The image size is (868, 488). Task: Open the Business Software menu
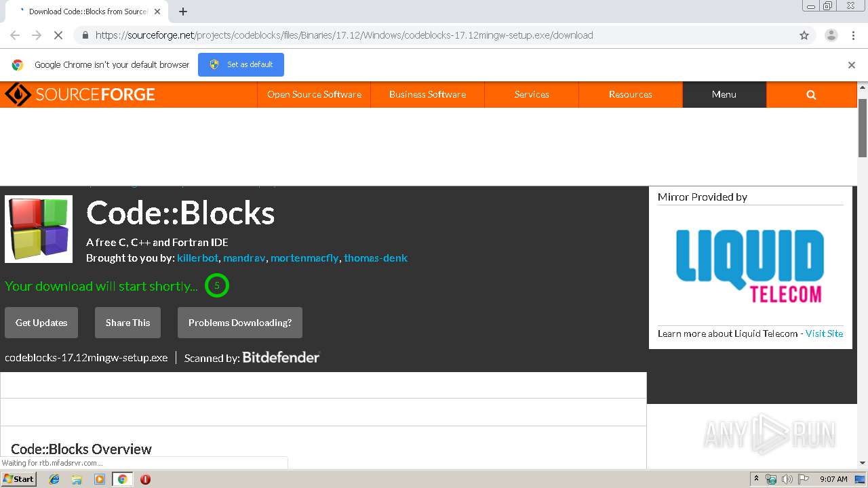coord(427,95)
